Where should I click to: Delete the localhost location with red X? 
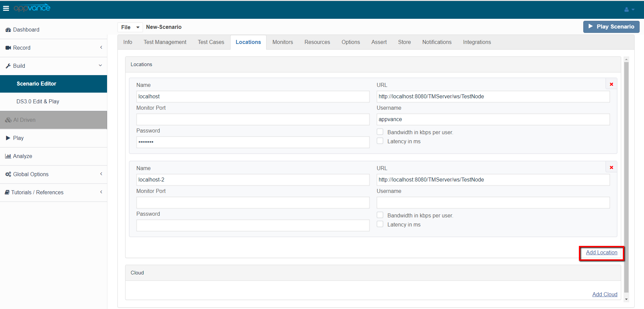[611, 84]
